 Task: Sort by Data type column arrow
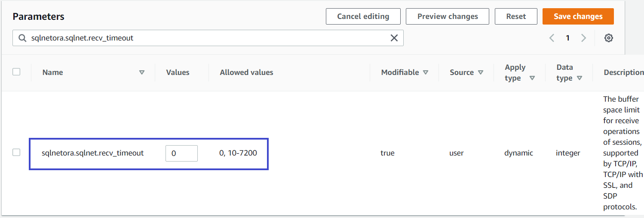580,78
